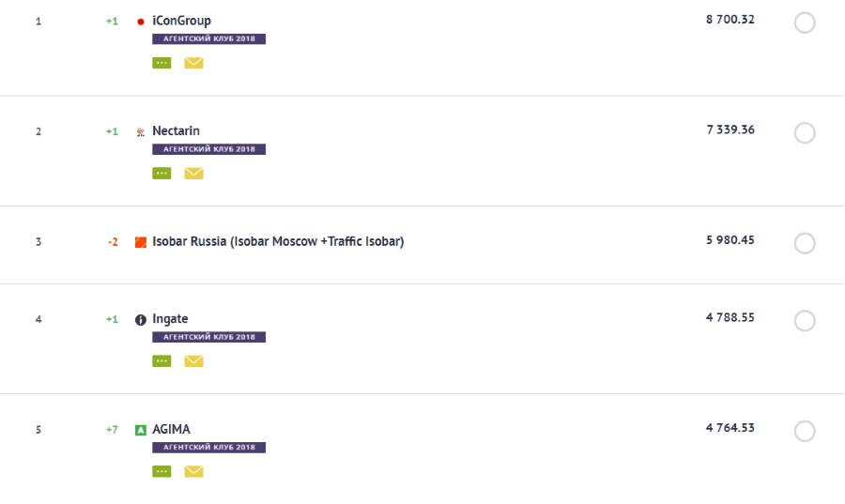Click the Агентский клуб 2018 badge under Ingate
Viewport: 845px width, 504px height.
coord(208,337)
